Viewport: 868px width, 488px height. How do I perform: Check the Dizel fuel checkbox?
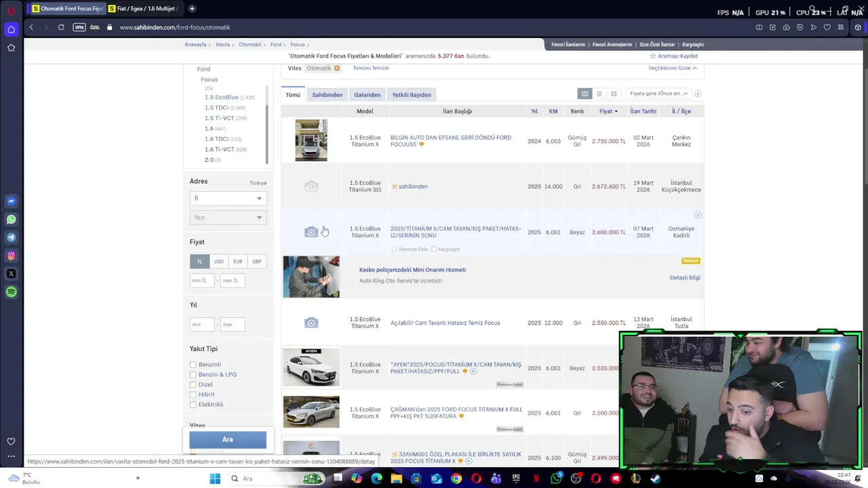pyautogui.click(x=193, y=384)
